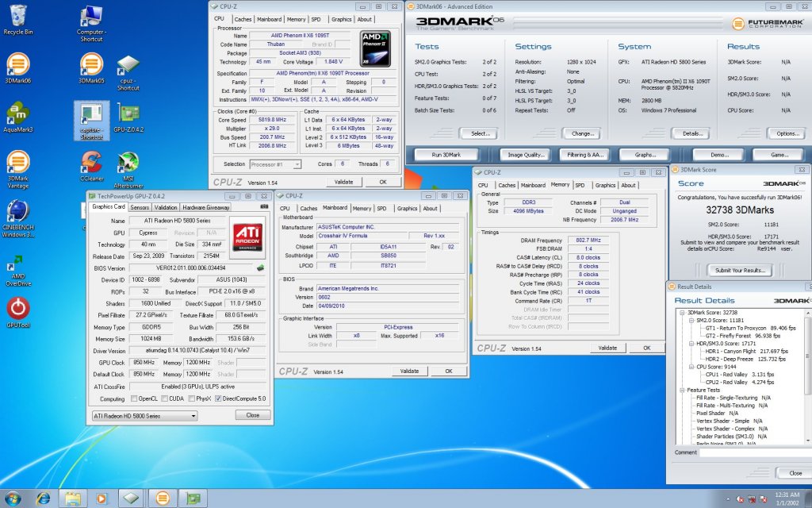
Task: Click the ATI Radeon logo in GPU-Z
Action: click(x=248, y=237)
